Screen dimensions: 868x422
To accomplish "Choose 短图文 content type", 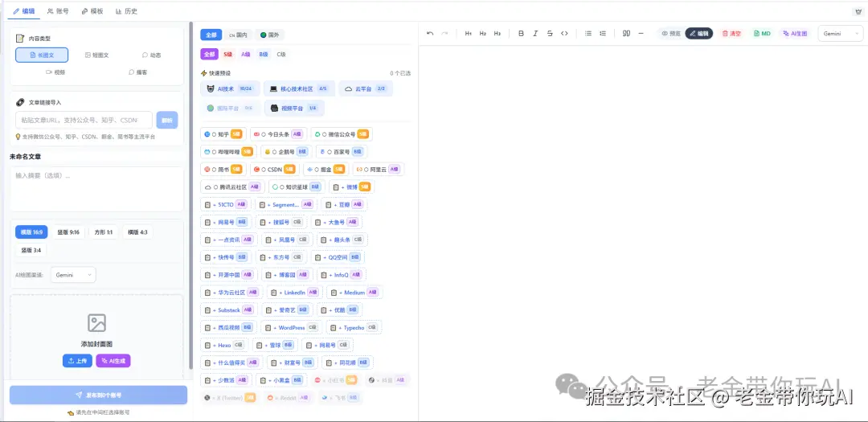I will click(x=97, y=55).
